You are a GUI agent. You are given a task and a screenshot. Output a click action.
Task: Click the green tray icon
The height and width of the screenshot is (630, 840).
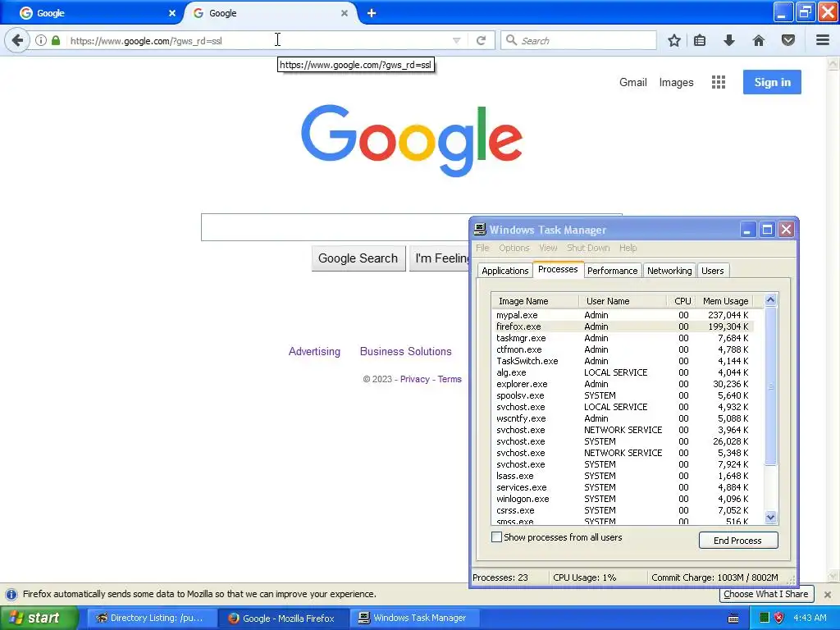(765, 618)
